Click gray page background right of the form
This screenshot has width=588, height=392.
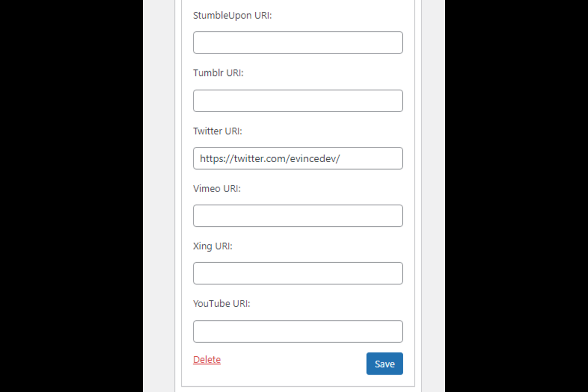pyautogui.click(x=431, y=196)
